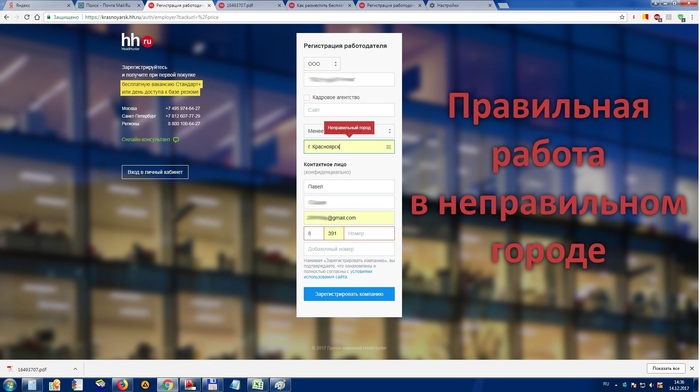Open a new tab button
Screen dimensions: 700x392
[x=504, y=5]
